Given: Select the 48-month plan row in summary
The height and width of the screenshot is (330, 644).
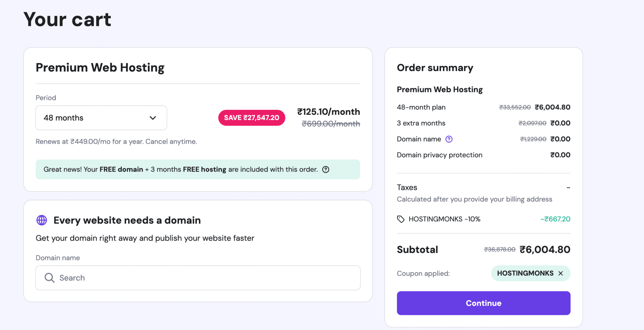Looking at the screenshot, I should pos(421,107).
